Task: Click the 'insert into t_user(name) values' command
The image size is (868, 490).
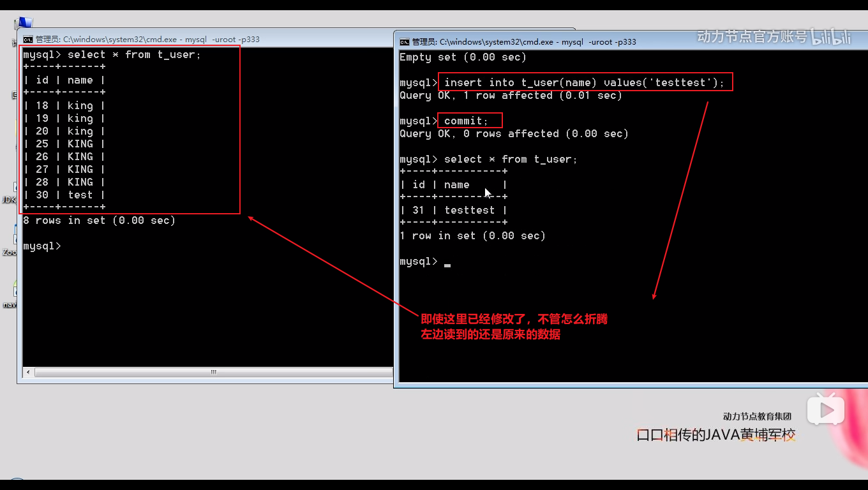Action: (x=585, y=83)
